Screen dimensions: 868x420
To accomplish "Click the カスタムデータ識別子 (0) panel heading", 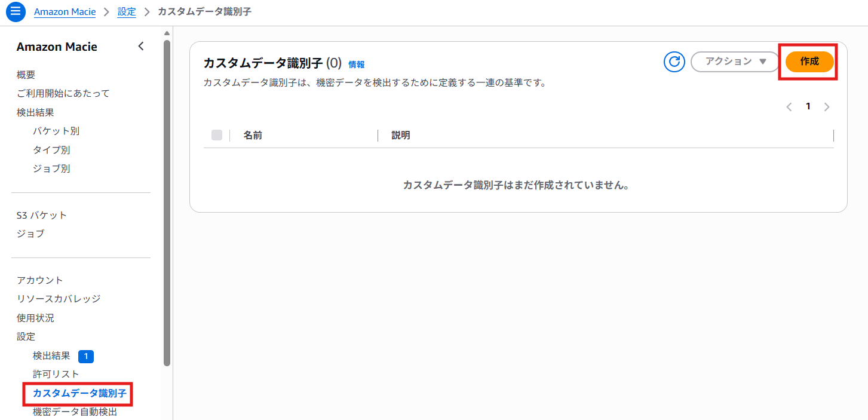I will click(272, 63).
